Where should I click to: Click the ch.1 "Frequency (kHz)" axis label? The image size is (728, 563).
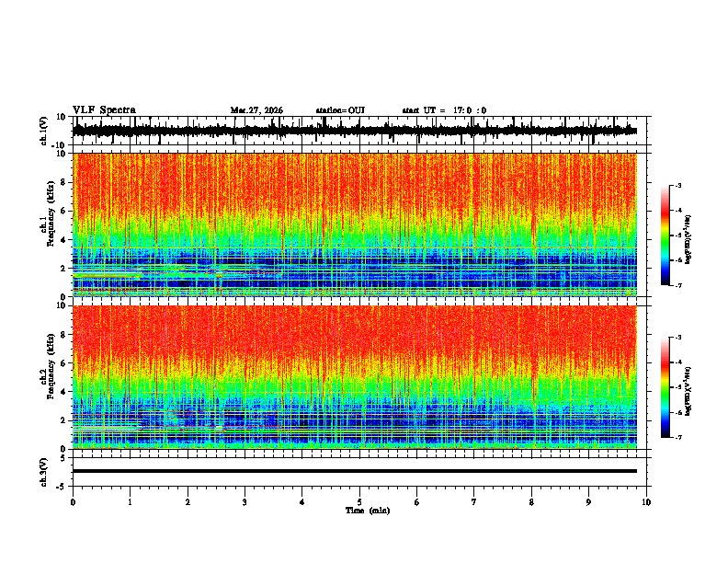(51, 214)
